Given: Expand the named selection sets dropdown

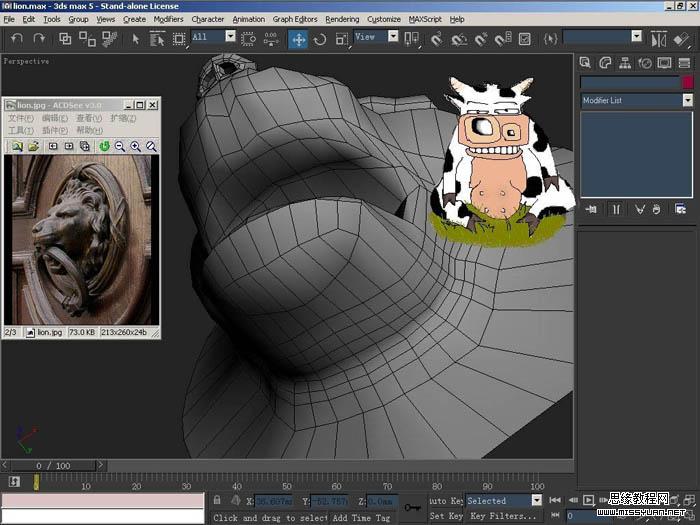Looking at the screenshot, I should pyautogui.click(x=637, y=36).
